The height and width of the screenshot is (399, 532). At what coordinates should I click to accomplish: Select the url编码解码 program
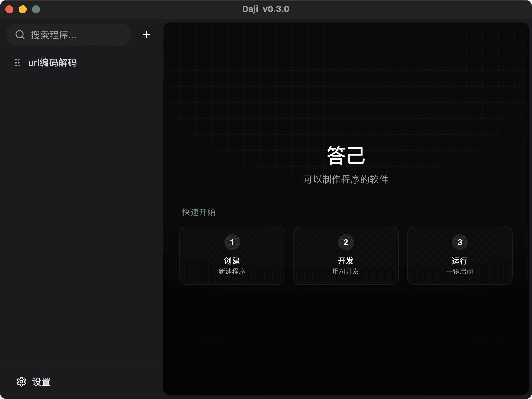[53, 63]
